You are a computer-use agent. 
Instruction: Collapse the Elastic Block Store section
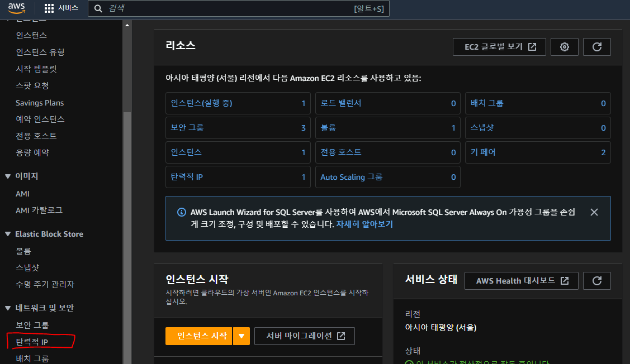[8, 234]
